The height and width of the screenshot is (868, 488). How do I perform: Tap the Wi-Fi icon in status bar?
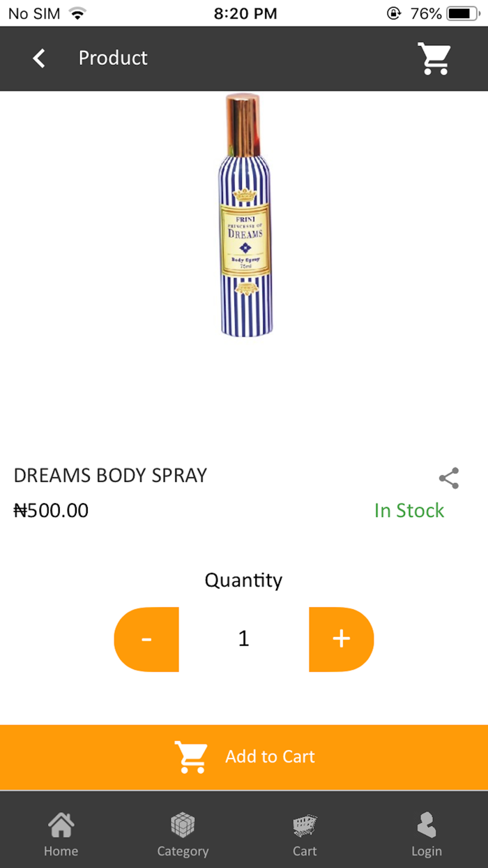pyautogui.click(x=77, y=13)
